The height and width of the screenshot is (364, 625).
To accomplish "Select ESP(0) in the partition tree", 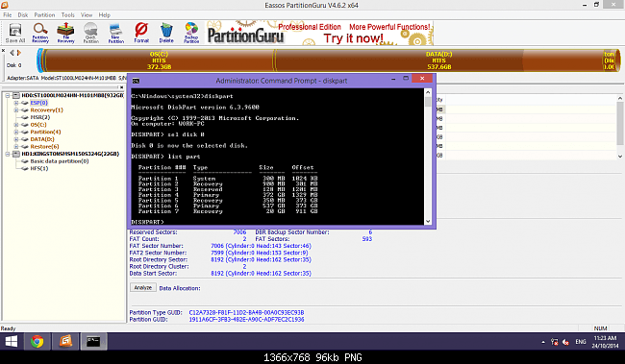I will tap(38, 103).
